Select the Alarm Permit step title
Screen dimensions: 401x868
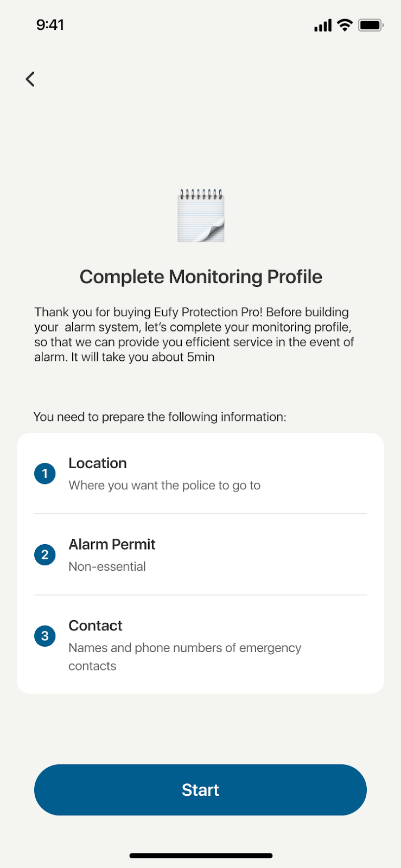[x=112, y=545]
